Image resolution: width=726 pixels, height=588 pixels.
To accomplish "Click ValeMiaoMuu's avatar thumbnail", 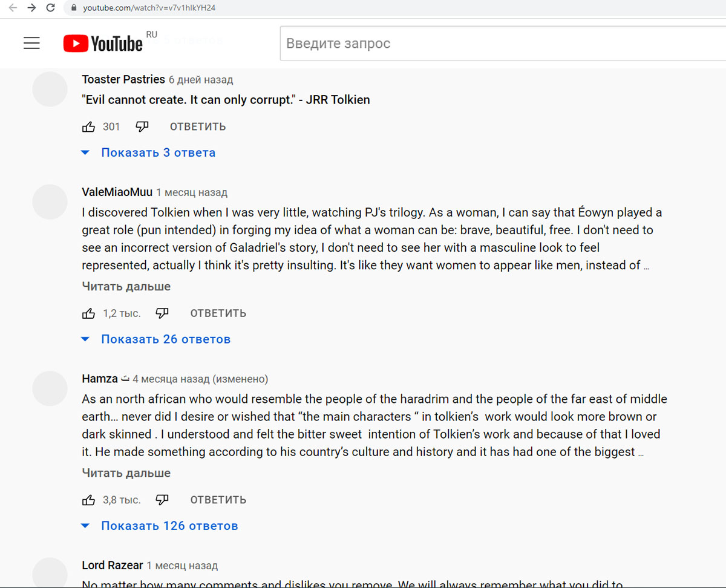I will [x=50, y=202].
